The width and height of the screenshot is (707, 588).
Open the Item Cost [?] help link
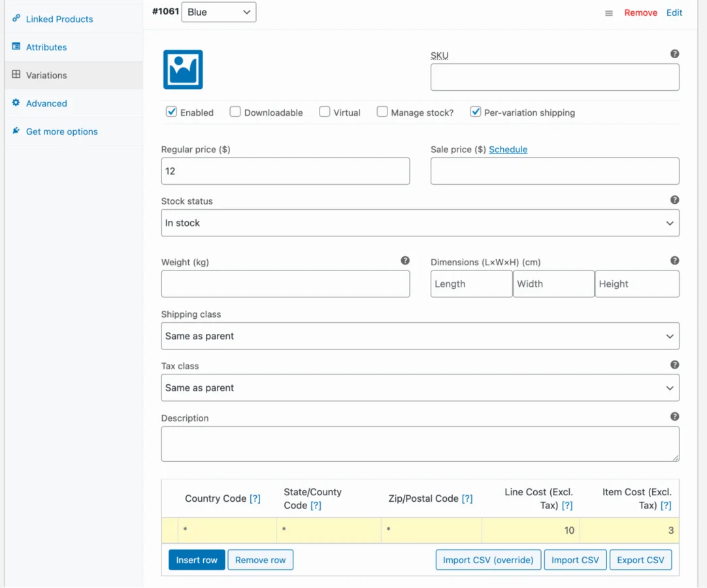click(666, 506)
